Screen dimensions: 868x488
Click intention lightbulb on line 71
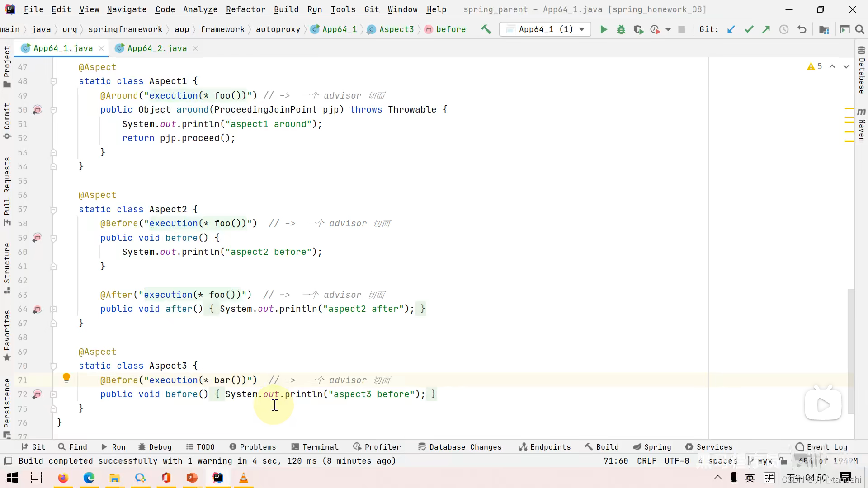[66, 378]
